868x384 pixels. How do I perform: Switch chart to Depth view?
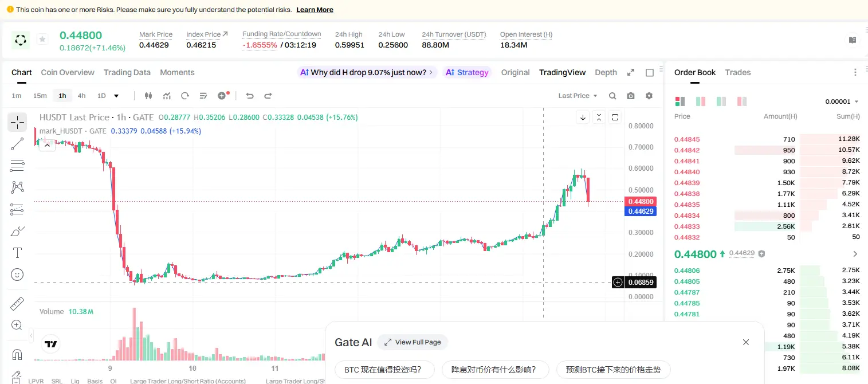click(x=606, y=72)
